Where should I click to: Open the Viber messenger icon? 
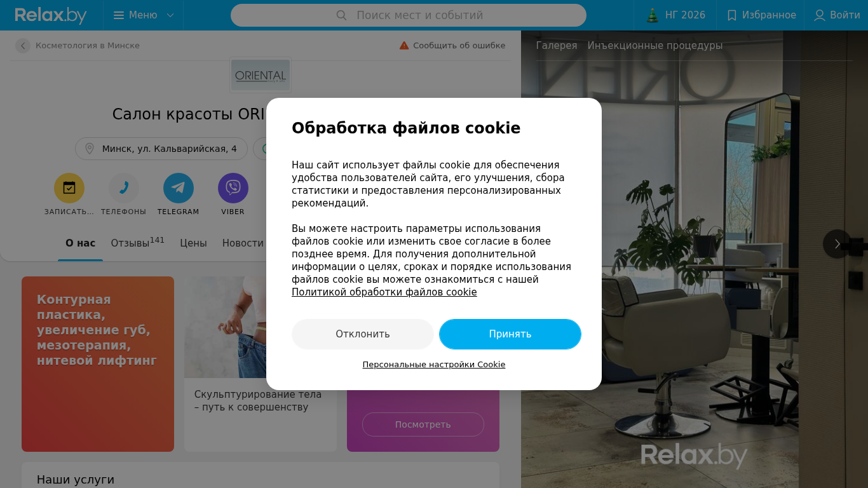tap(233, 188)
